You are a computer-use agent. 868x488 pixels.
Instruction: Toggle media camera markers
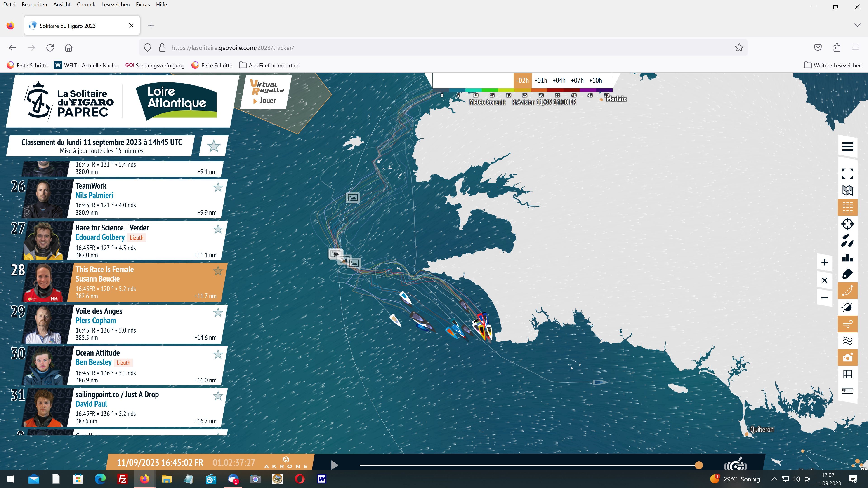coord(847,357)
